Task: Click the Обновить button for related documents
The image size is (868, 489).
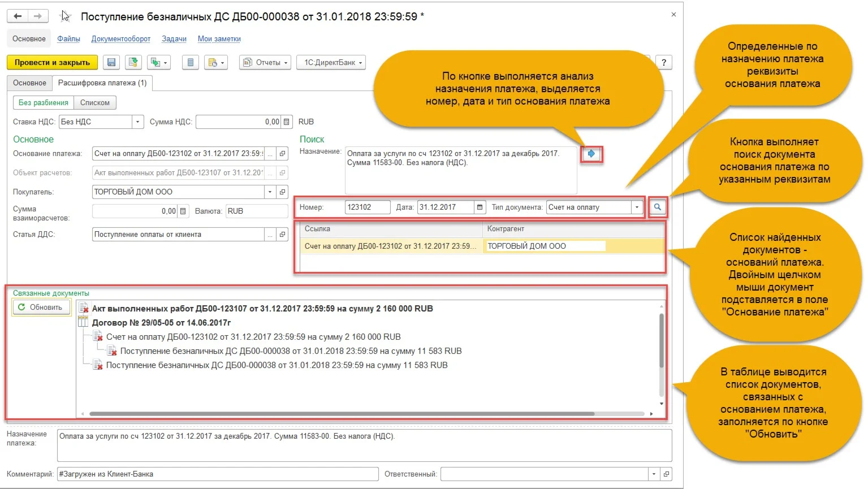Action: tap(41, 308)
